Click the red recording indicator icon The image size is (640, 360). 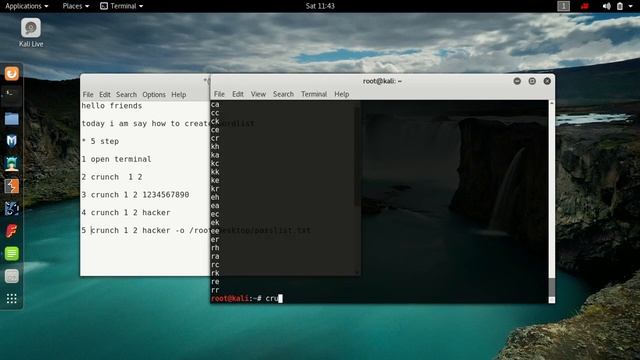pyautogui.click(x=584, y=6)
